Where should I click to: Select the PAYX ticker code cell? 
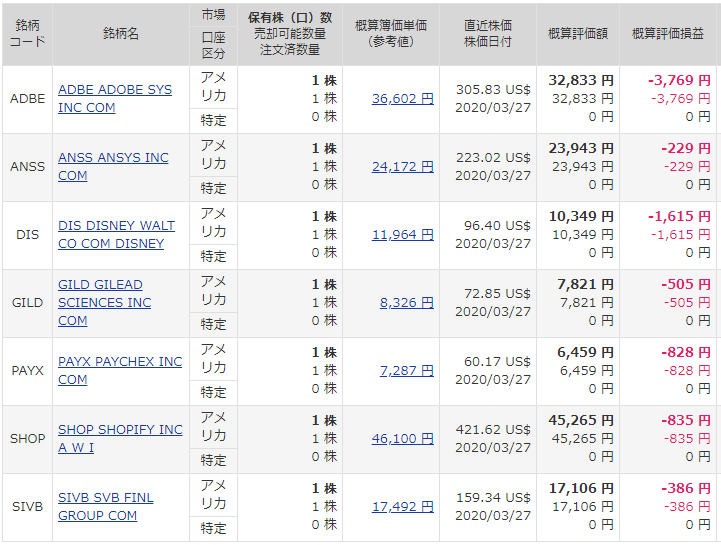coord(28,371)
